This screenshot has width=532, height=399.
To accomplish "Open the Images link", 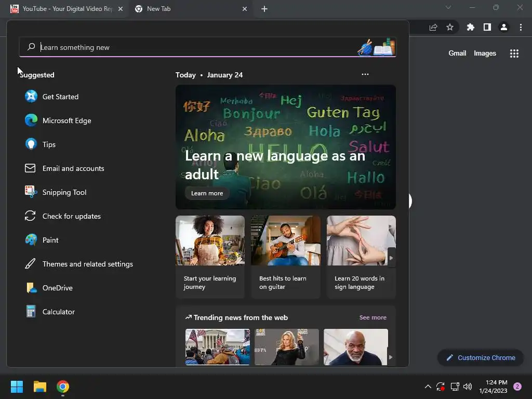I will (485, 54).
